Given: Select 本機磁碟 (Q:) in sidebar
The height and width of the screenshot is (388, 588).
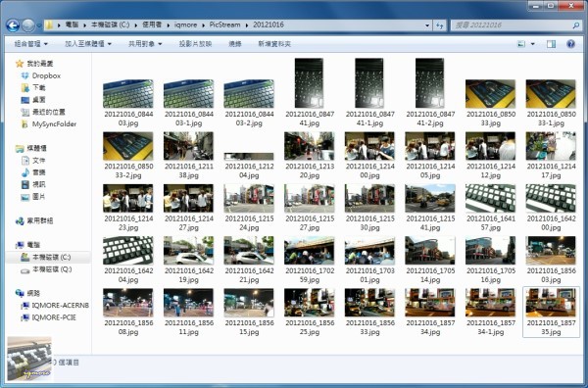Looking at the screenshot, I should [46, 269].
